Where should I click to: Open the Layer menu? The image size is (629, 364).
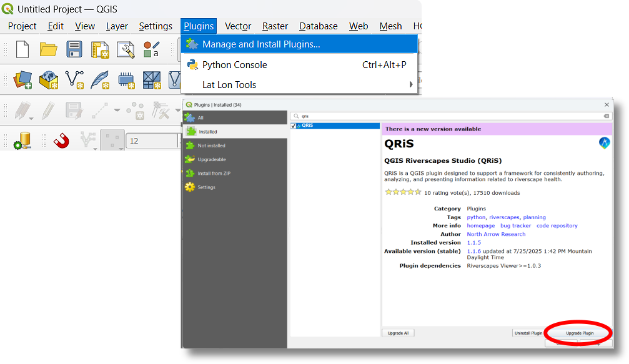coord(117,26)
